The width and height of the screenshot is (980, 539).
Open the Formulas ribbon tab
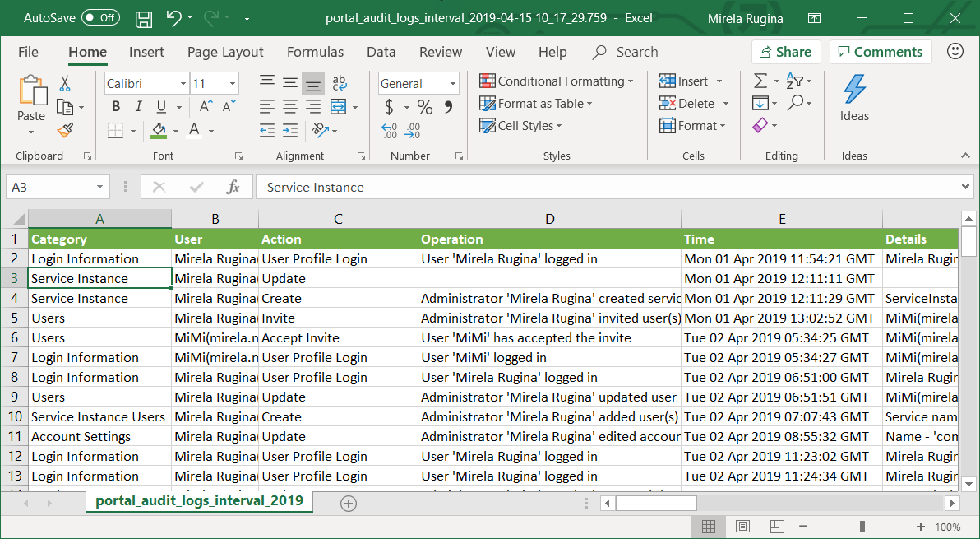click(x=315, y=52)
